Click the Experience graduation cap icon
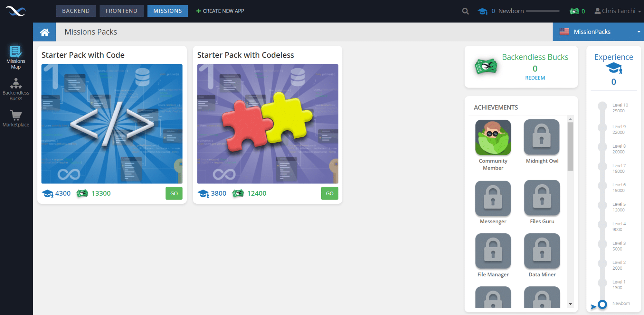Viewport: 644px width, 315px height. pyautogui.click(x=614, y=68)
